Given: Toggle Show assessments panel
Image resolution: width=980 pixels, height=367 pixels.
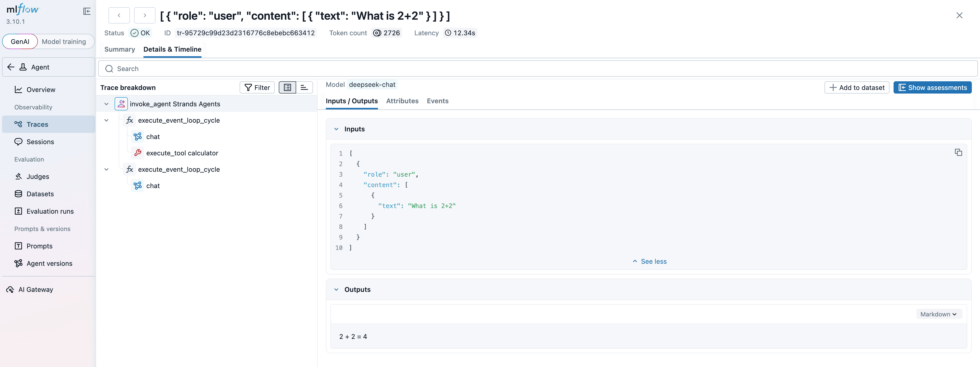Looking at the screenshot, I should [x=932, y=87].
